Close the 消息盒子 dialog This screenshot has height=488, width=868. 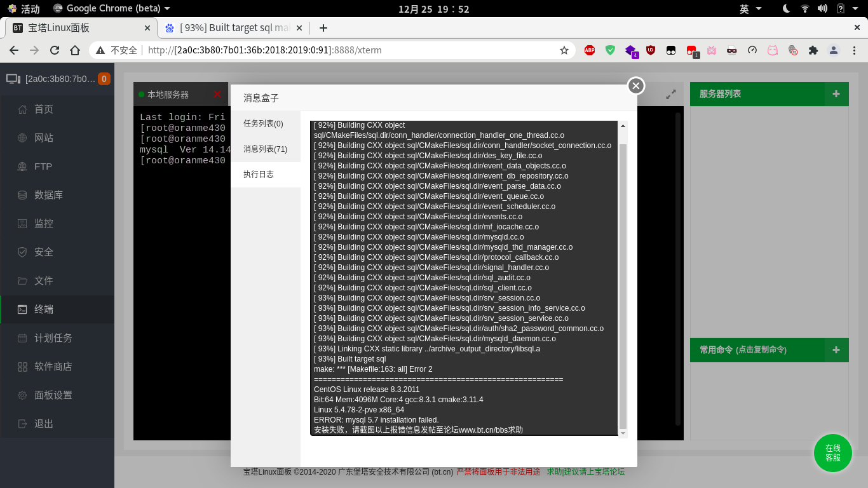point(636,86)
